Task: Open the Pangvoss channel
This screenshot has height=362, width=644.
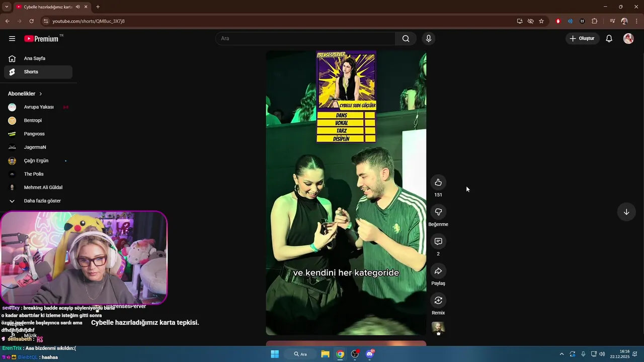Action: (38, 134)
